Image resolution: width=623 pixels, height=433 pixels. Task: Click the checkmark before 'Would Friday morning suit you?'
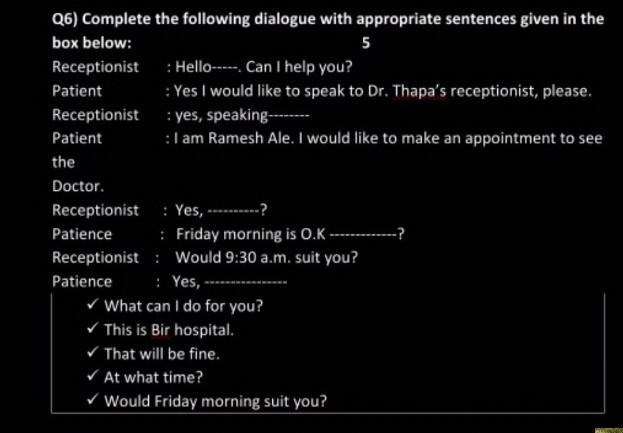point(92,400)
